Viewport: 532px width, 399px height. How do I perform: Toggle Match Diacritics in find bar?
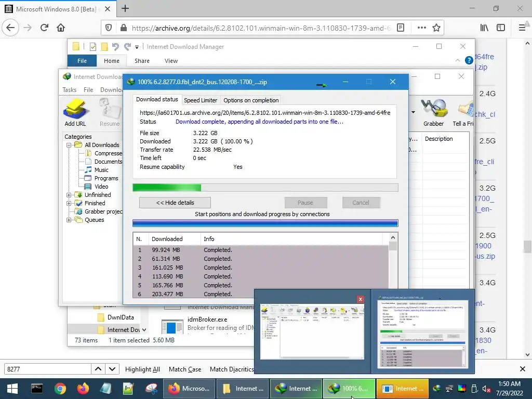click(x=232, y=369)
